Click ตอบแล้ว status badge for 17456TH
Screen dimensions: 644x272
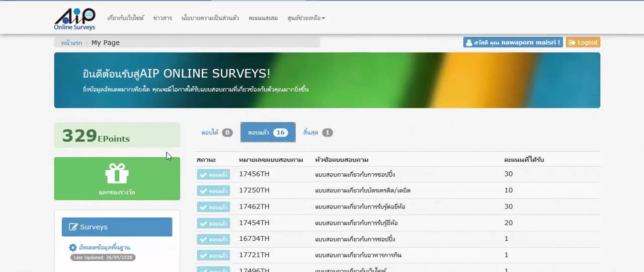[x=213, y=175]
